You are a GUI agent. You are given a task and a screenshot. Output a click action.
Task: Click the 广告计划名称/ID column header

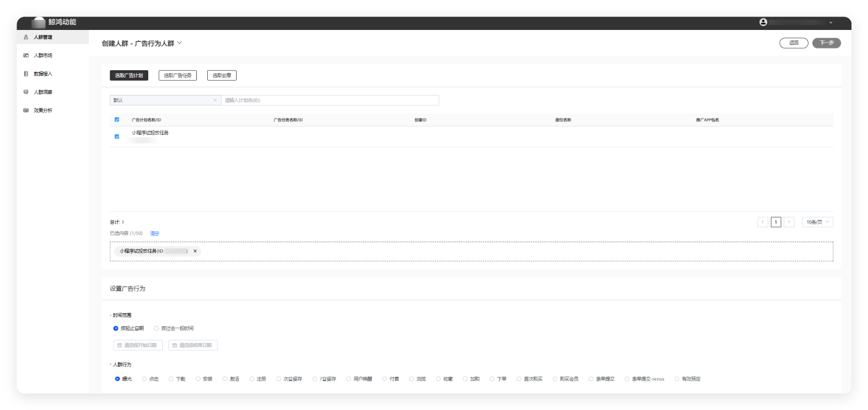pos(146,120)
